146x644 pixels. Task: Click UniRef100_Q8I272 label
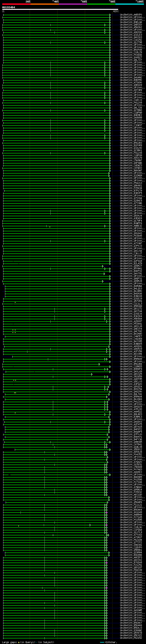[131, 308]
